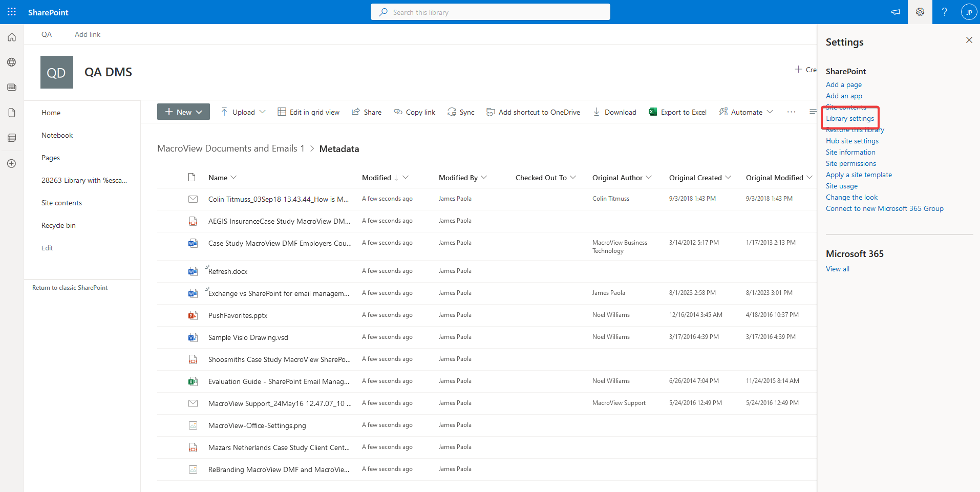Viewport: 980px width, 492px height.
Task: Click Site permissions link
Action: [x=851, y=163]
